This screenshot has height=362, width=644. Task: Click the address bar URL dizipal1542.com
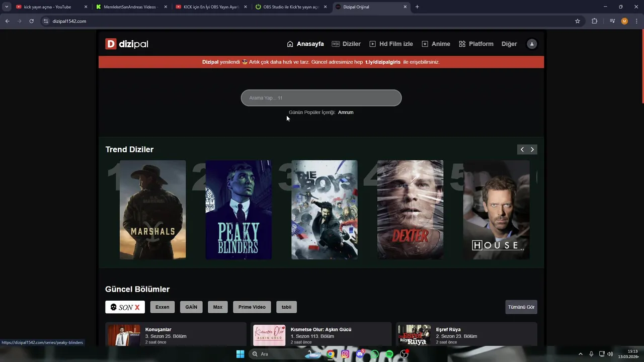tap(69, 21)
